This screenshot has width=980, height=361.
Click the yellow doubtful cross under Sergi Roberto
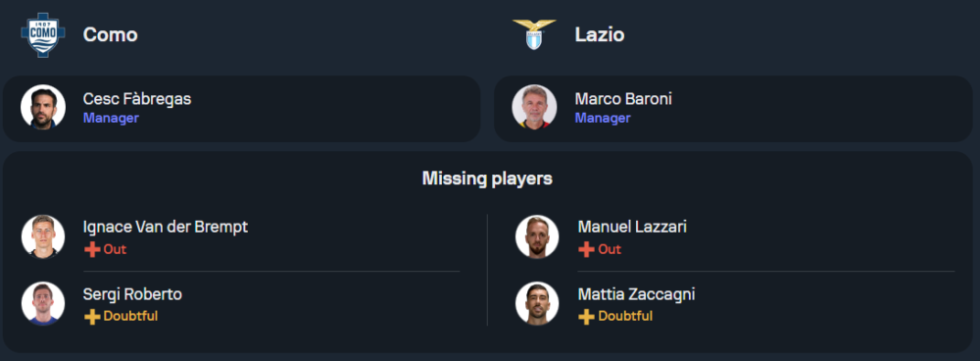click(92, 317)
